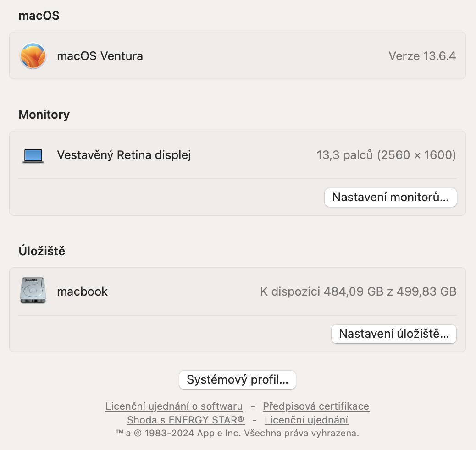Open Nastavení monitorů… display settings
Image resolution: width=476 pixels, height=450 pixels.
(390, 198)
